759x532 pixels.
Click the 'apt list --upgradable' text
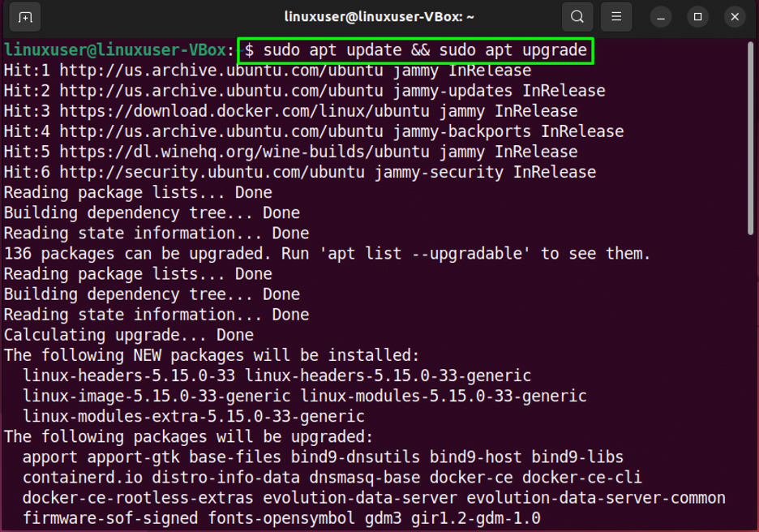[425, 254]
